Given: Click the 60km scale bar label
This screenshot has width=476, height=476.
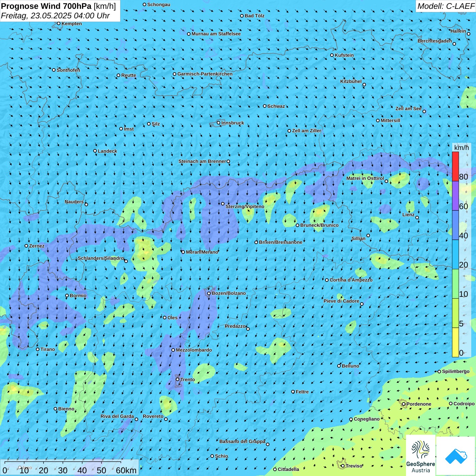Looking at the screenshot, I should (x=126, y=470).
